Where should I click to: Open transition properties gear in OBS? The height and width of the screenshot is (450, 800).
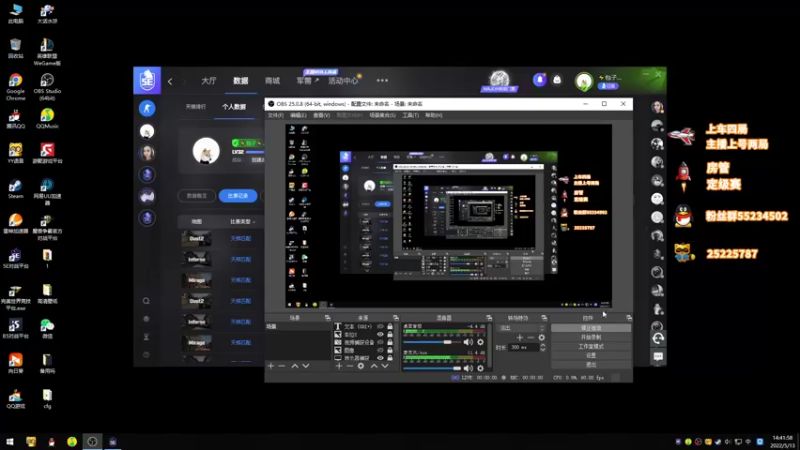541,337
